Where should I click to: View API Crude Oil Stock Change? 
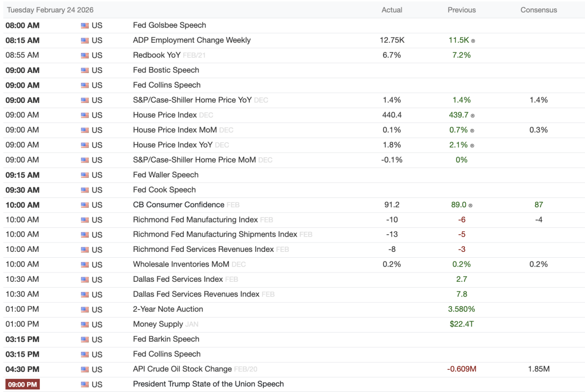(x=182, y=369)
